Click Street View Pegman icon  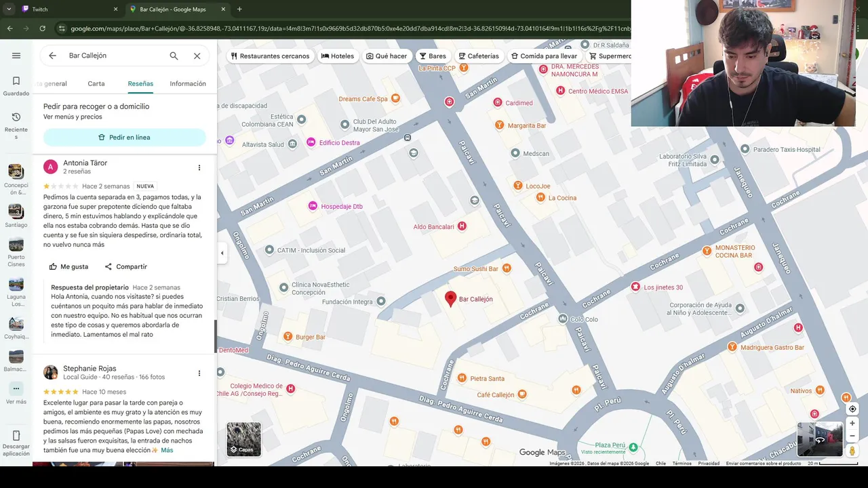coord(852,451)
